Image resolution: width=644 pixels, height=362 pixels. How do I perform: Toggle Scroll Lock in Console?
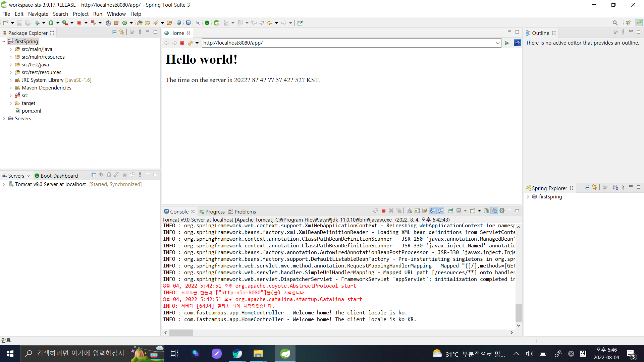417,211
